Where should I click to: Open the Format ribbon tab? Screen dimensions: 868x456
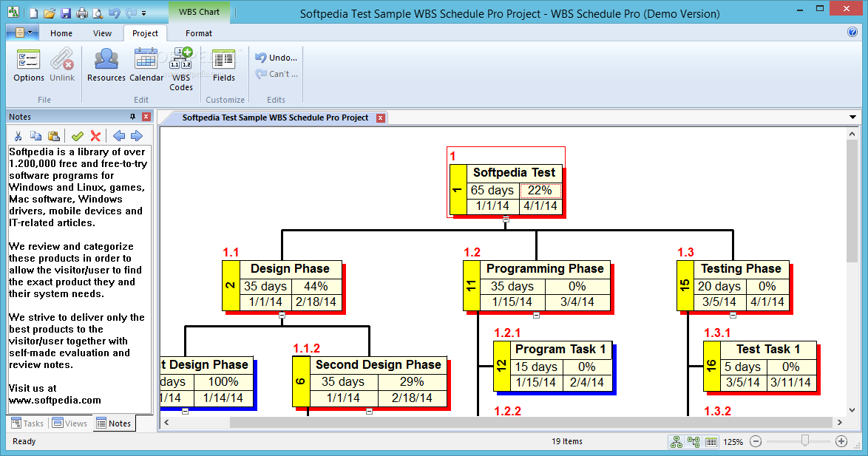(199, 33)
